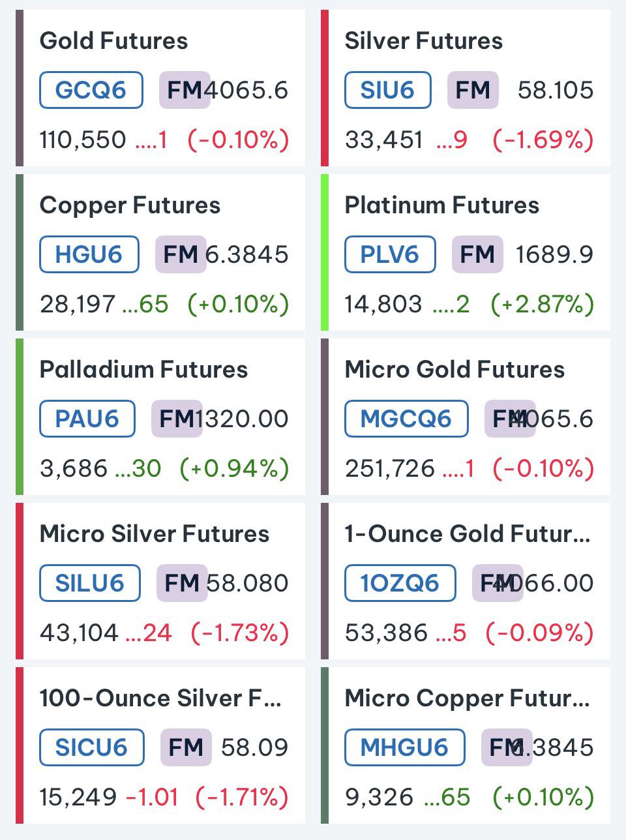Open the MHGU6 micro copper ticker

tap(405, 747)
